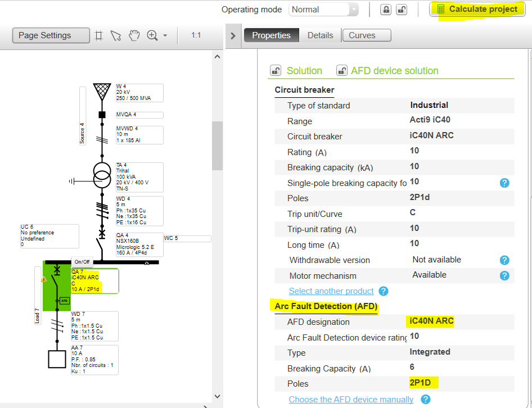
Task: Click the On/Off label on the busbar
Action: coord(82,262)
